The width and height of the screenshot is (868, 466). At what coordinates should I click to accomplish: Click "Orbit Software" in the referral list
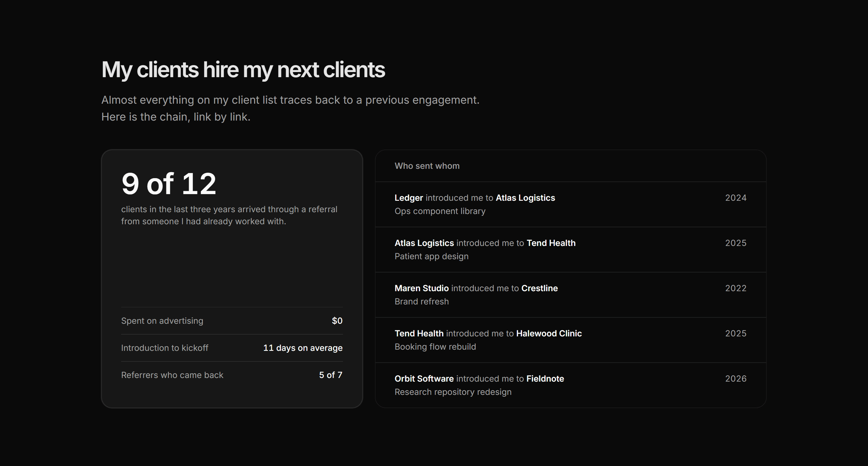pyautogui.click(x=424, y=379)
